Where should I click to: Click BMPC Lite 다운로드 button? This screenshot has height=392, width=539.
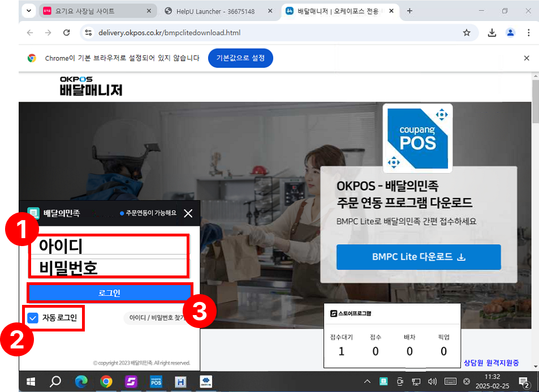(419, 257)
